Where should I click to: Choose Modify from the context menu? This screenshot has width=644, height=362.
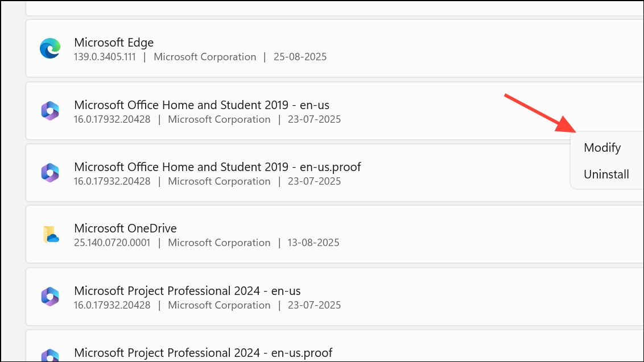pyautogui.click(x=602, y=147)
